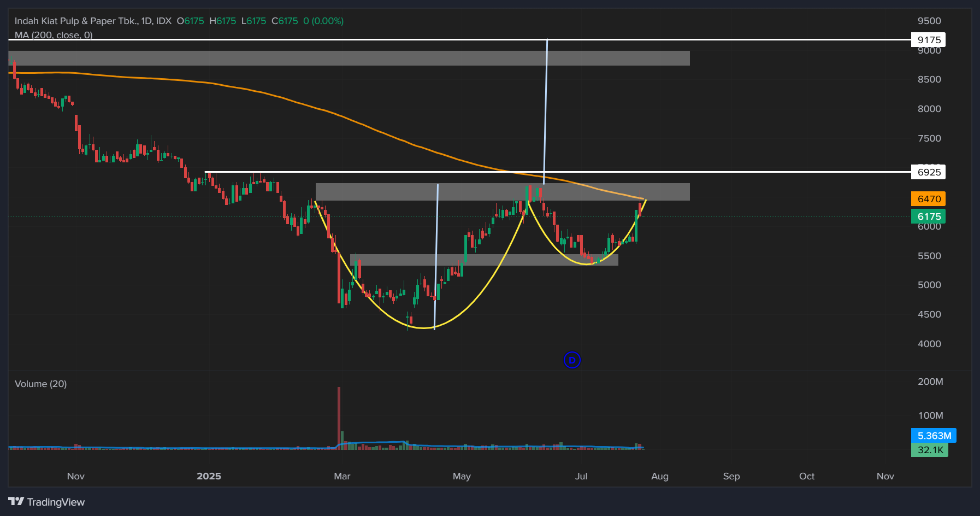Click the green 6175 last price label
This screenshot has width=980, height=516.
pyautogui.click(x=929, y=216)
